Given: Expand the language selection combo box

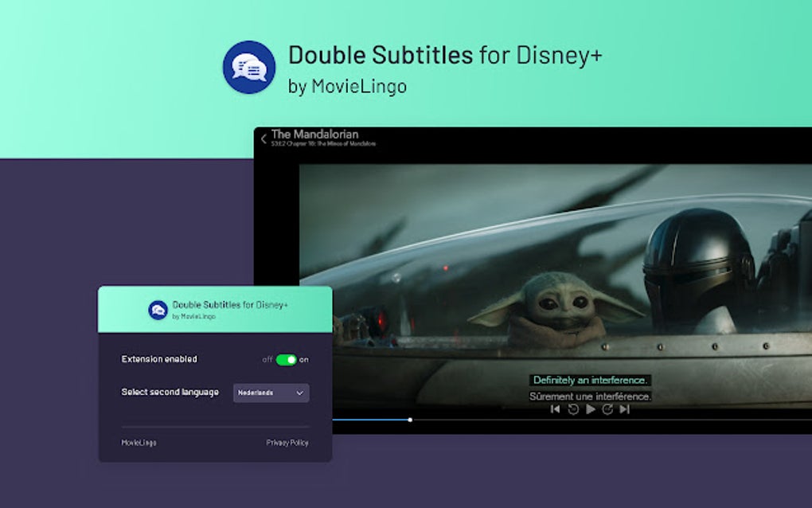Looking at the screenshot, I should pyautogui.click(x=271, y=393).
